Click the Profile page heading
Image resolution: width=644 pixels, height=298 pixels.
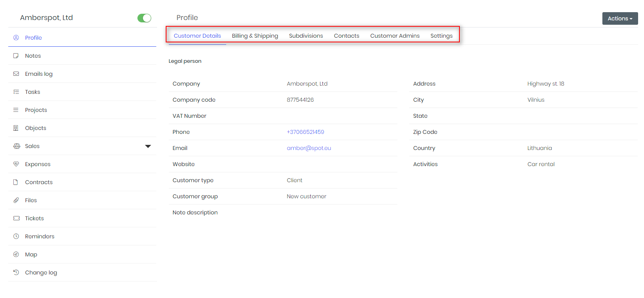pos(187,18)
